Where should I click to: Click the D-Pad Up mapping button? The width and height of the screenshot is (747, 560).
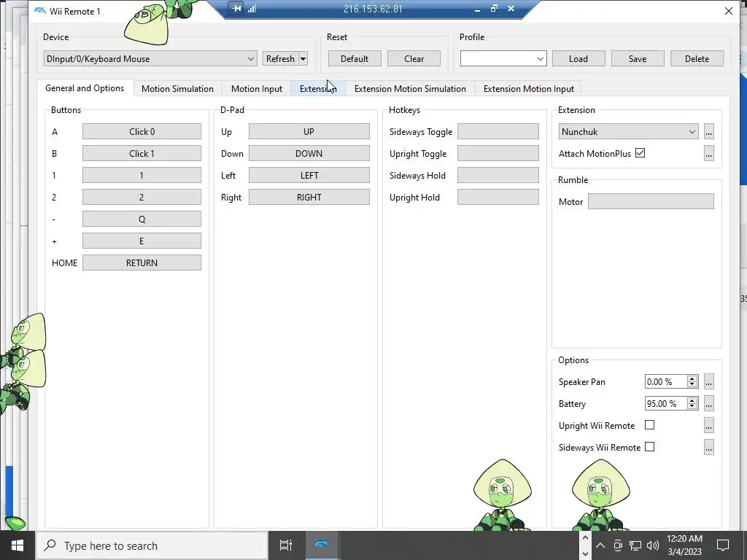coord(309,132)
